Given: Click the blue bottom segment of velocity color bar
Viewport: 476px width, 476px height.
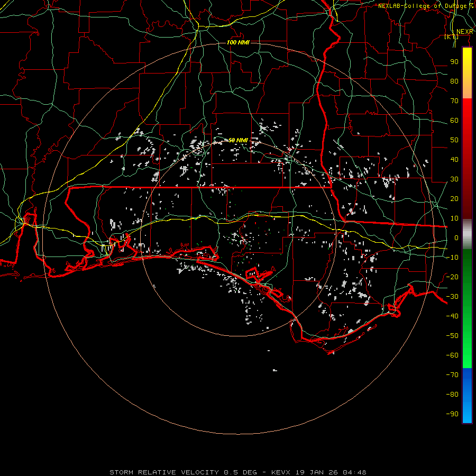Looking at the screenshot, I should (x=467, y=396).
